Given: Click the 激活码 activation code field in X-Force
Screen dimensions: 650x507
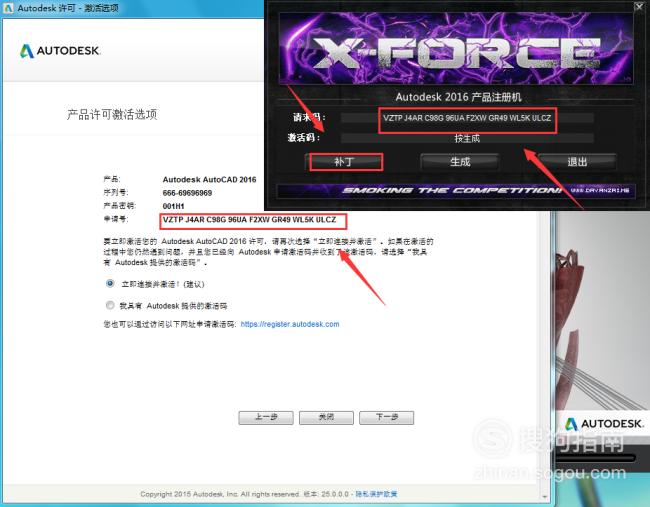Looking at the screenshot, I should (467, 138).
